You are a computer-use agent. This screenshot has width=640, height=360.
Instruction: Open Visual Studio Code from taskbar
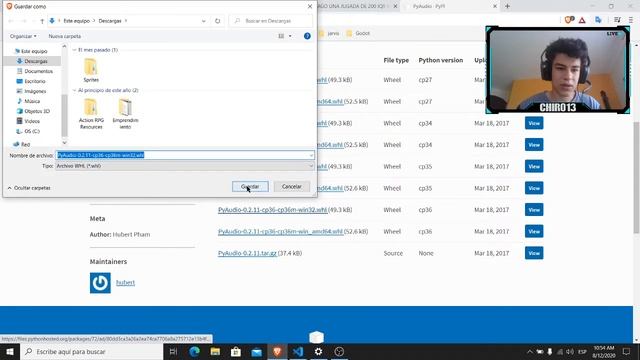298,351
